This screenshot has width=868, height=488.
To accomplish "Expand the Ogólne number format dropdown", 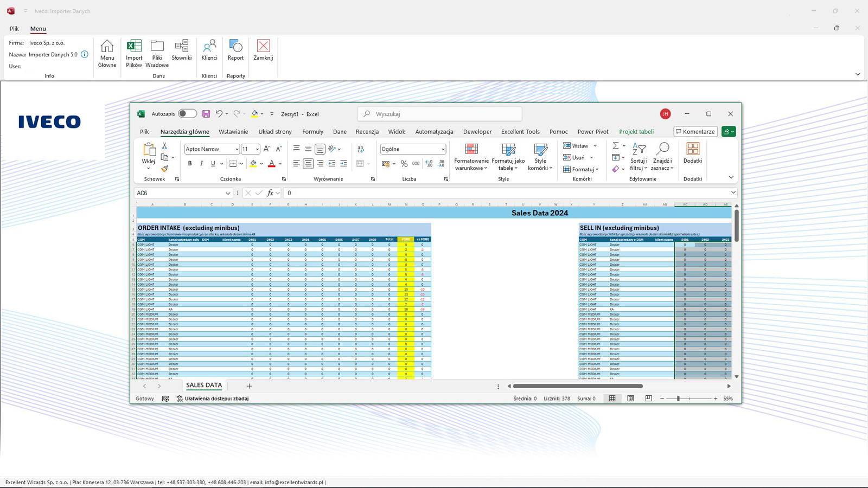I will (443, 149).
